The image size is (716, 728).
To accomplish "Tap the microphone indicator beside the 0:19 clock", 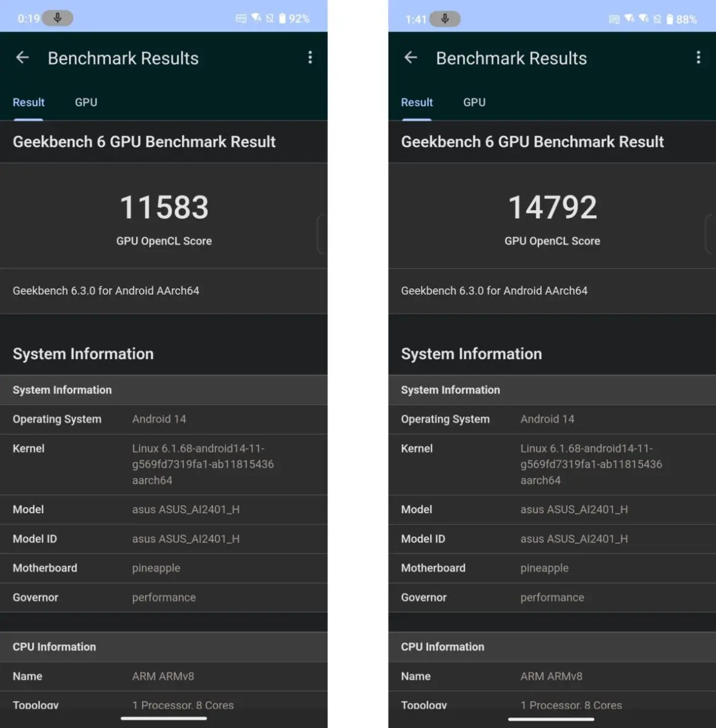I will [x=58, y=18].
